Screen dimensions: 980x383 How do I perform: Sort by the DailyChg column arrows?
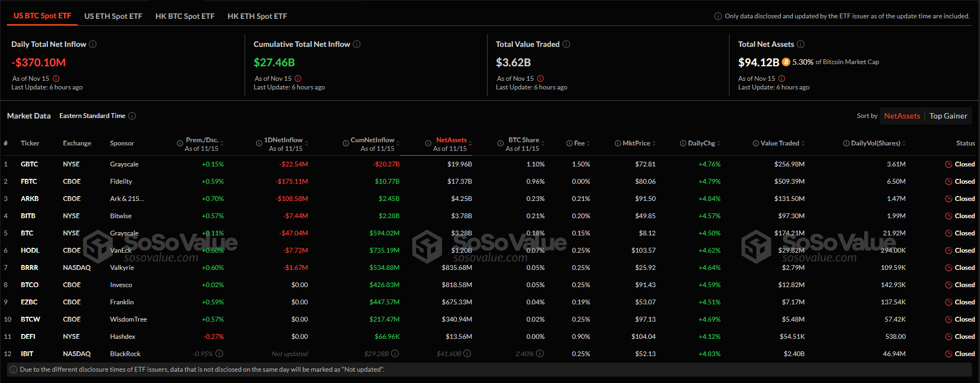(719, 143)
